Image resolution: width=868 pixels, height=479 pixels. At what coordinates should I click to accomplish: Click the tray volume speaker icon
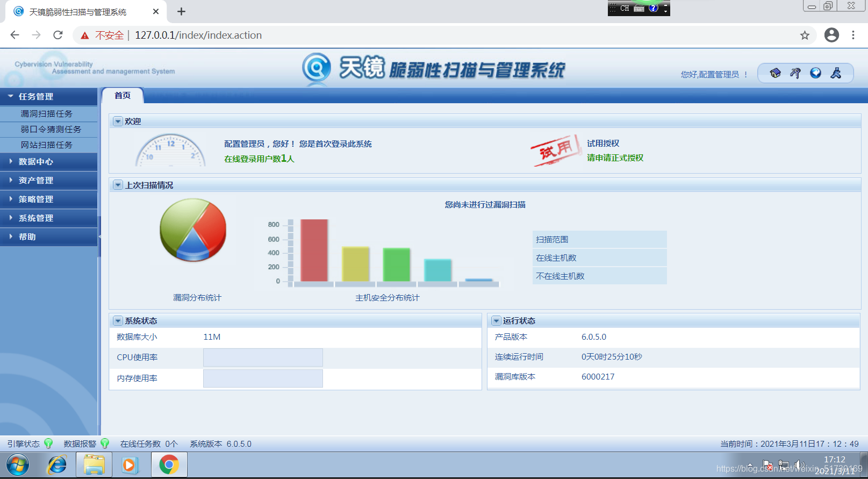pyautogui.click(x=800, y=465)
